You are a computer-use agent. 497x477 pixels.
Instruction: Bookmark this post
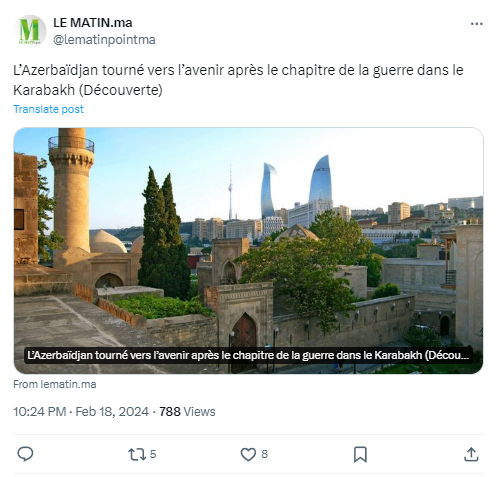(x=360, y=454)
